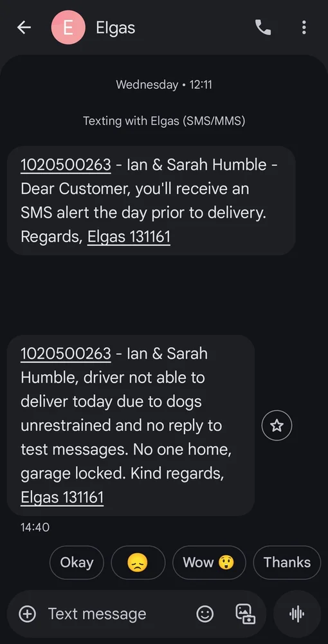Send the Wow quick reply
Image resolution: width=328 pixels, height=644 pixels.
(x=209, y=562)
